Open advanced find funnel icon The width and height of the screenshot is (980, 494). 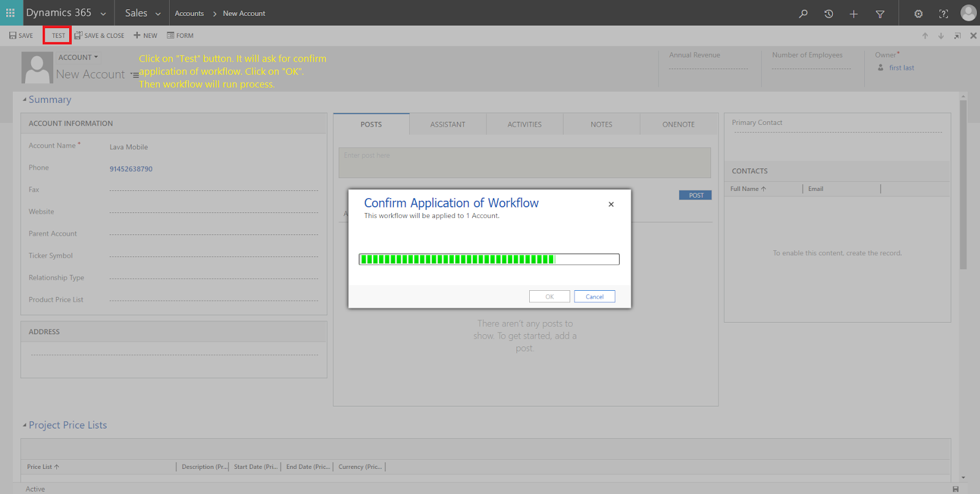pos(880,13)
